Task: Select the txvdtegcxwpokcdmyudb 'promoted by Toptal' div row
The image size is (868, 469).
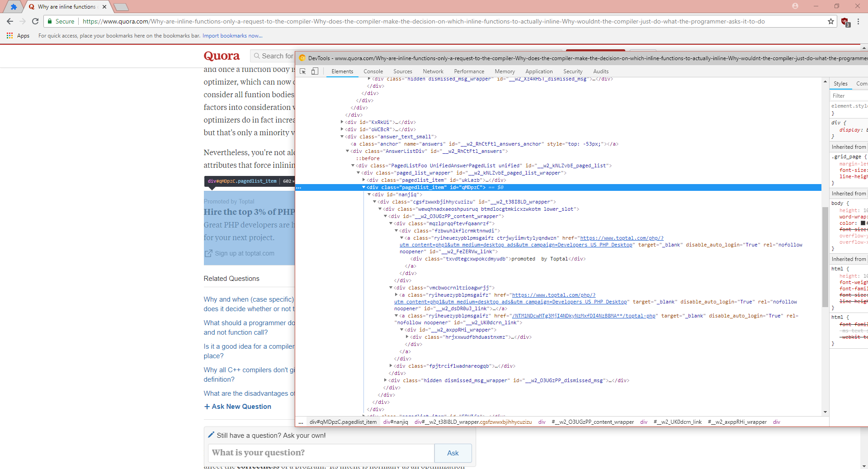Action: (499, 259)
